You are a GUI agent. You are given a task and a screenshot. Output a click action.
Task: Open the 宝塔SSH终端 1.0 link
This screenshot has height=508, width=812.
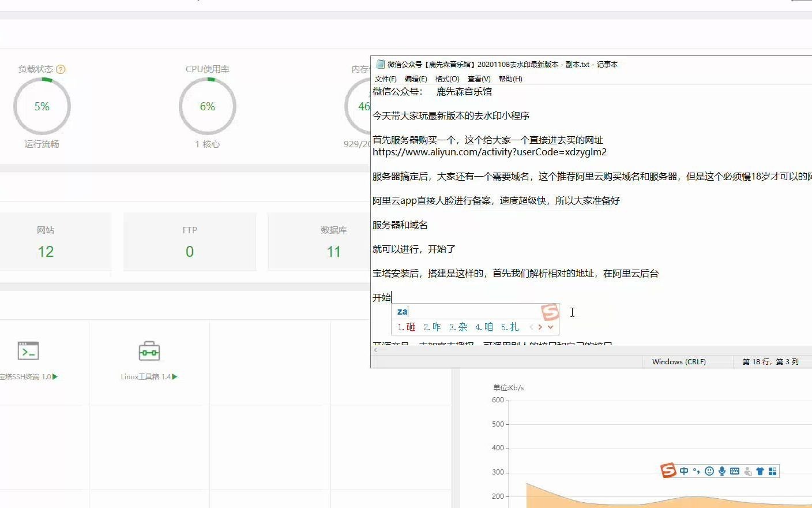(28, 377)
